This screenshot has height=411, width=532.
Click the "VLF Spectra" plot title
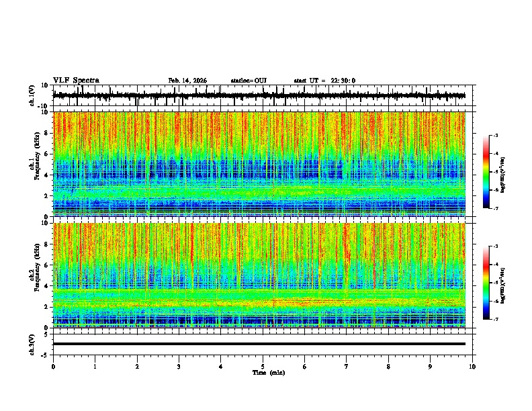[x=76, y=81]
